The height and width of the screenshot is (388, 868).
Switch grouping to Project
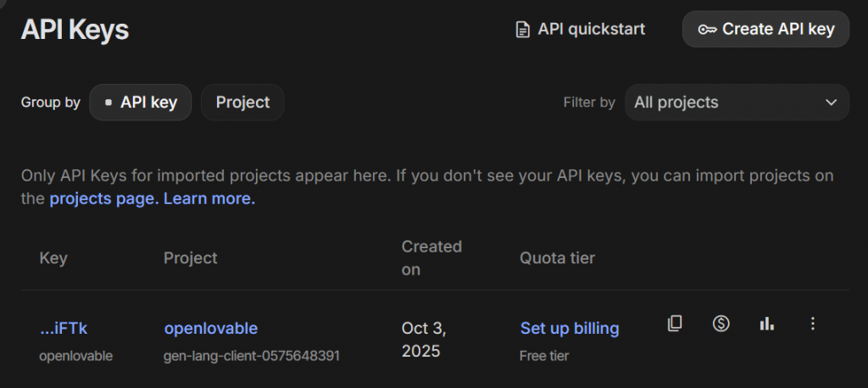click(242, 103)
